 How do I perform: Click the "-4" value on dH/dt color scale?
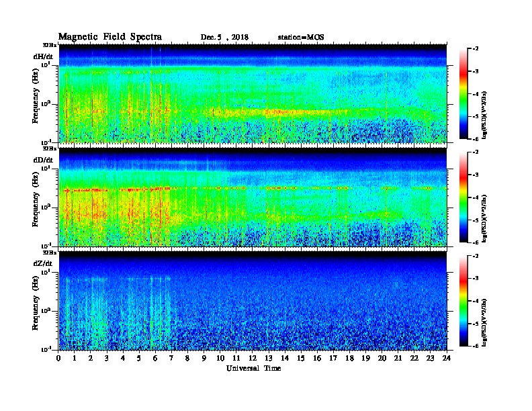(x=476, y=94)
